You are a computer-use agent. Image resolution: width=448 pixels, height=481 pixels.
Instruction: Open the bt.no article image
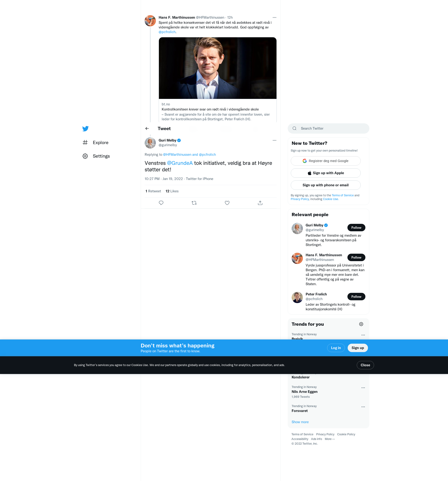coord(217,68)
